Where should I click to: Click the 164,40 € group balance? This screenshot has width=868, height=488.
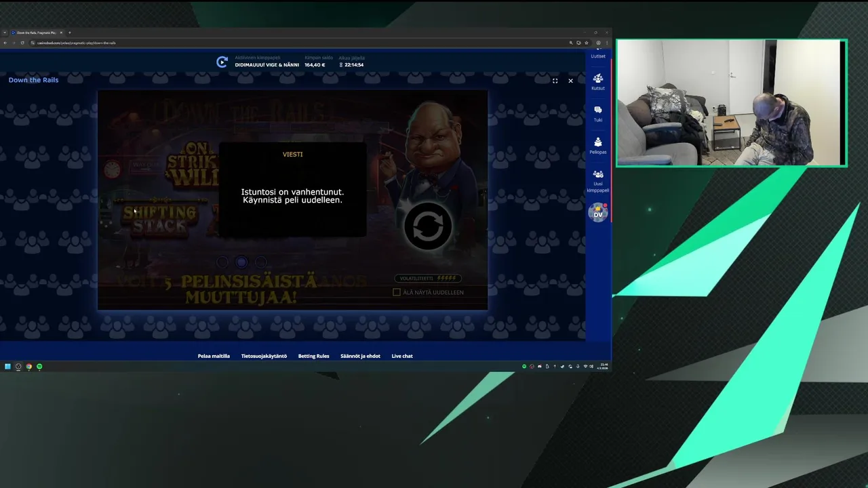315,65
